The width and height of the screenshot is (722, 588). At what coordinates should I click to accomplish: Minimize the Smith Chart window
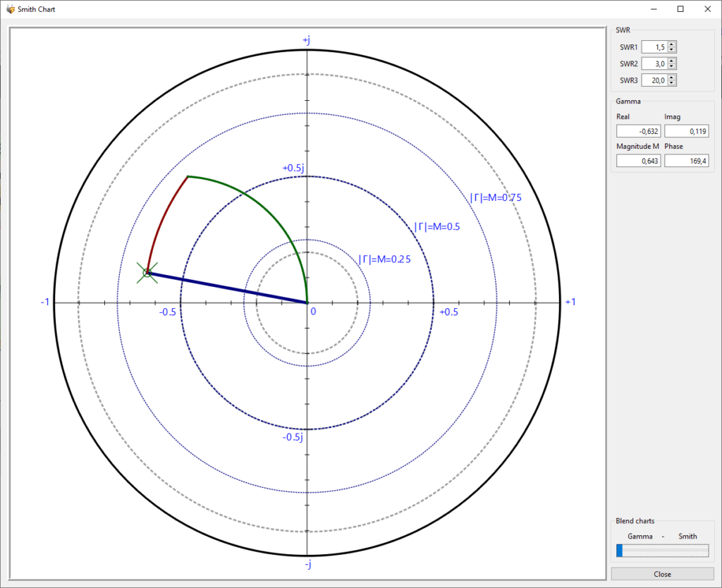tap(654, 9)
